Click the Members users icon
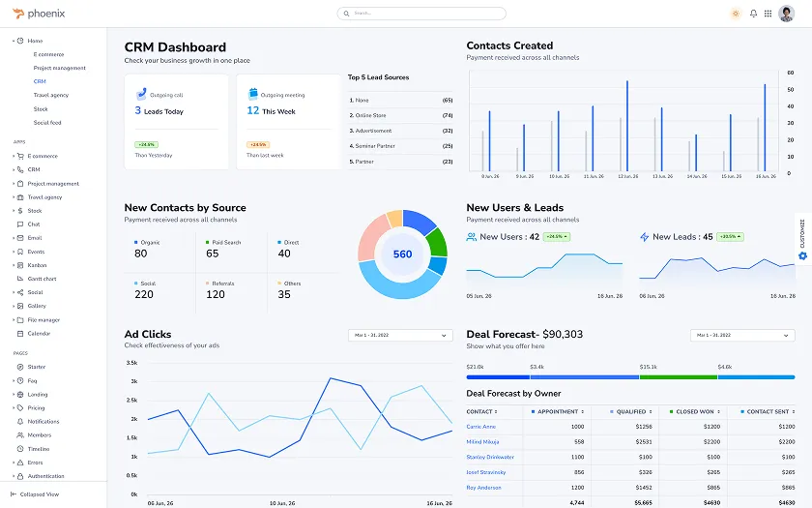This screenshot has width=812, height=508. point(20,435)
